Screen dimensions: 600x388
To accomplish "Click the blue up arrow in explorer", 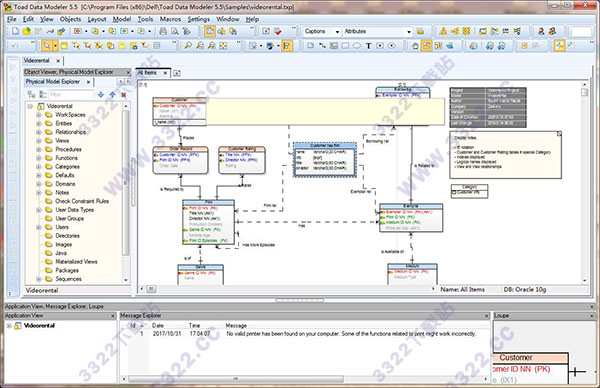I will pyautogui.click(x=112, y=94).
